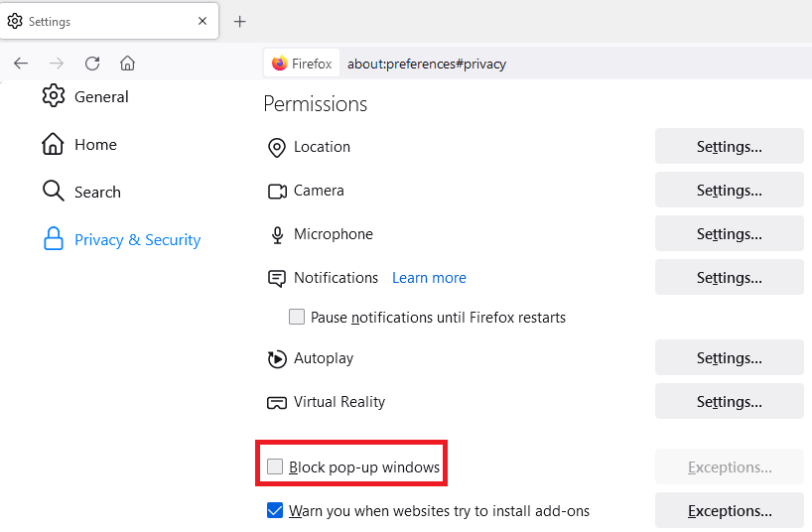Go to the Home page icon
Screen dimensions: 812x532
[127, 64]
